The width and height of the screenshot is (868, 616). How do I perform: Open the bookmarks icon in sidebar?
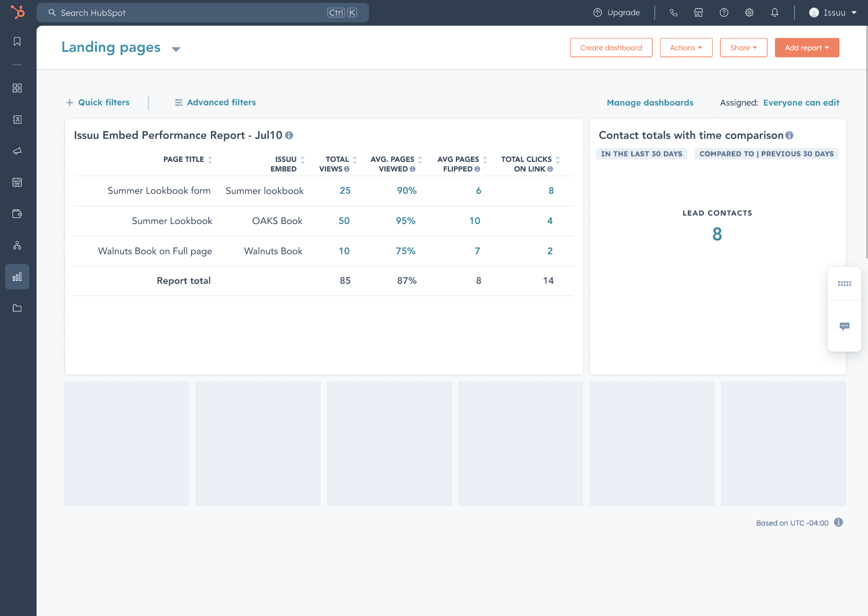pos(17,41)
